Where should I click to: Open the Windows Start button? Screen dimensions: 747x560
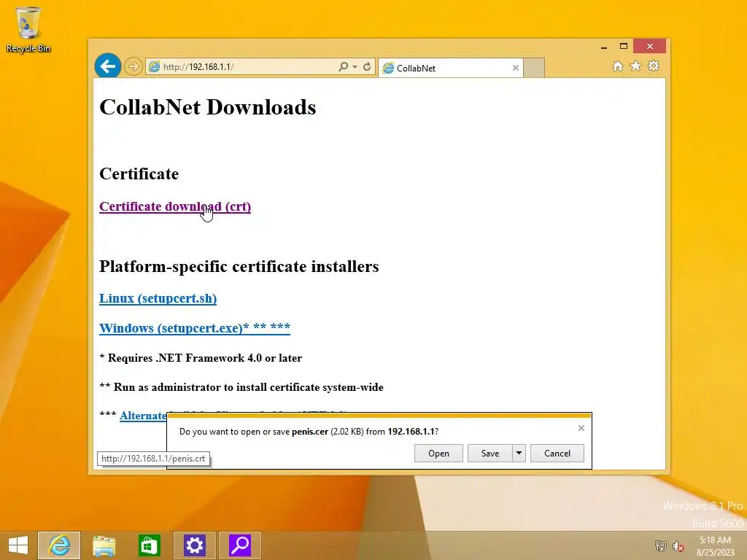[18, 545]
